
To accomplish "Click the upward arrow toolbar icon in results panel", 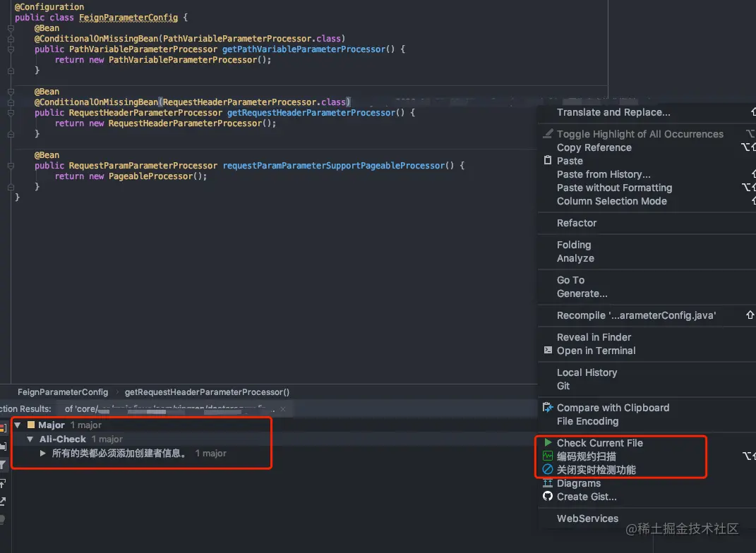I will tap(2, 483).
